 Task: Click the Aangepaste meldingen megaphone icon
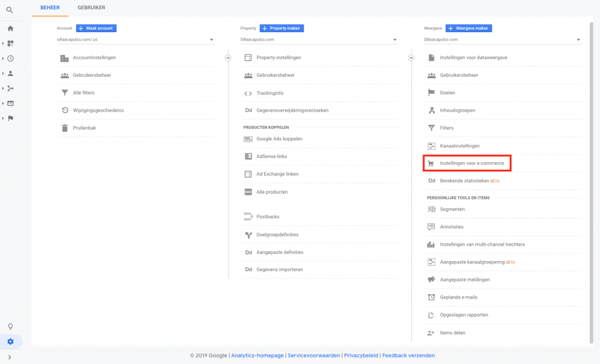click(x=431, y=280)
